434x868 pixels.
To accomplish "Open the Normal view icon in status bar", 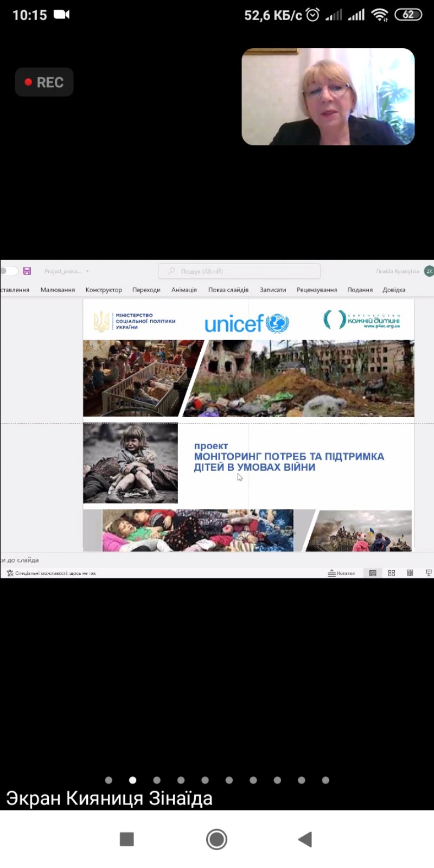I will [x=373, y=573].
